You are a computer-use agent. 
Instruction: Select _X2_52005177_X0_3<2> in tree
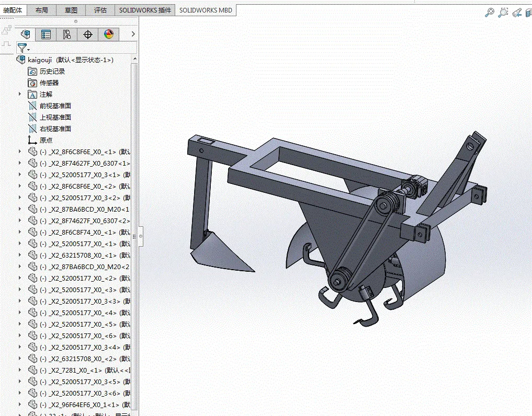(x=85, y=198)
